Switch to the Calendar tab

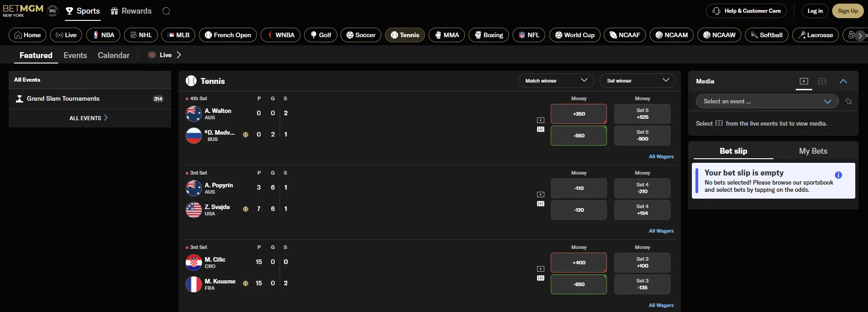[x=113, y=55]
